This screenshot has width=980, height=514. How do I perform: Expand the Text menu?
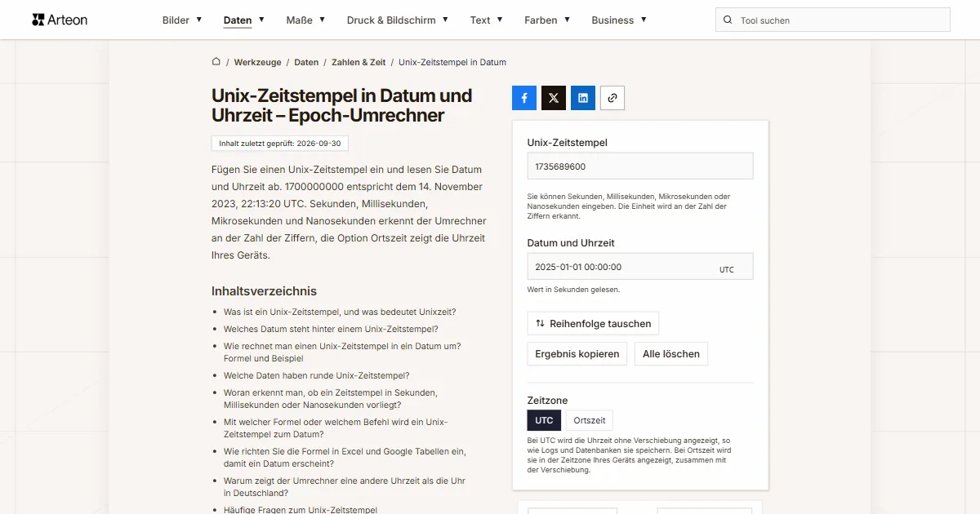point(487,20)
